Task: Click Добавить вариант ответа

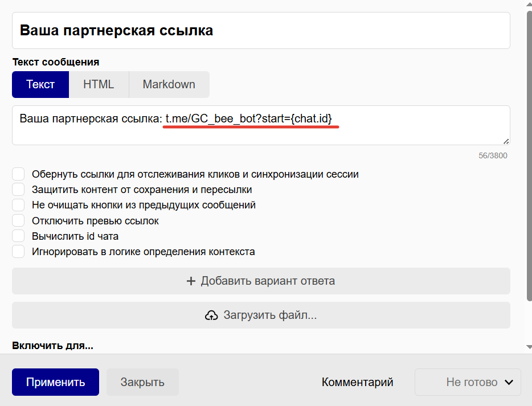Action: click(x=261, y=280)
